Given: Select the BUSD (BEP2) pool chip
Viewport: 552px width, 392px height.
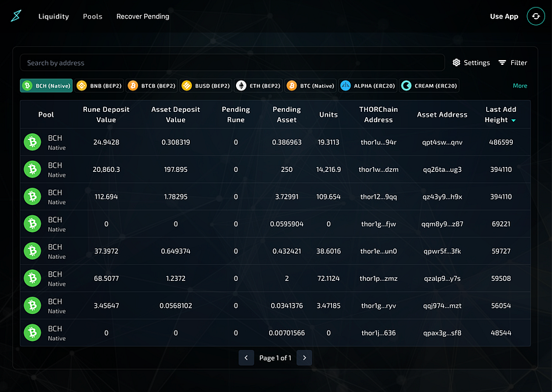Looking at the screenshot, I should 206,86.
